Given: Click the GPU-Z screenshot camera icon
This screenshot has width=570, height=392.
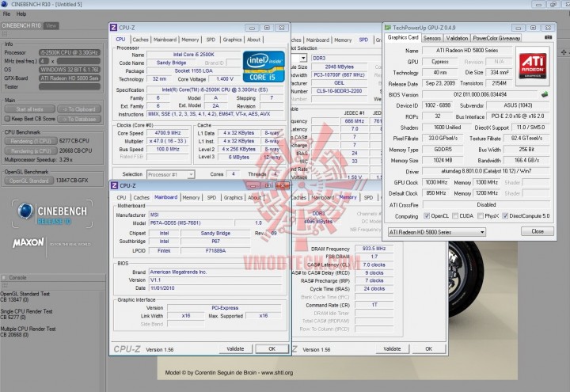Looking at the screenshot, I should click(549, 37).
